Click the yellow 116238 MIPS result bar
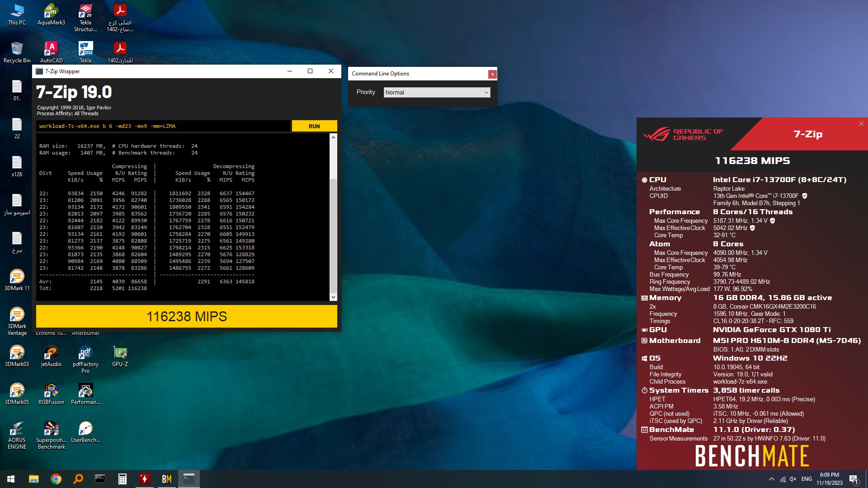This screenshot has width=868, height=488. 187,316
